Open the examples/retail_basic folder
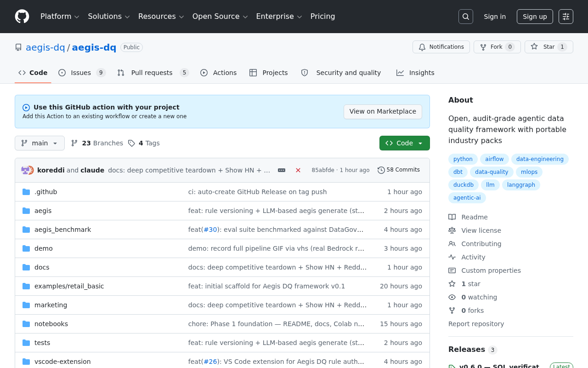This screenshot has width=588, height=368. click(x=69, y=286)
